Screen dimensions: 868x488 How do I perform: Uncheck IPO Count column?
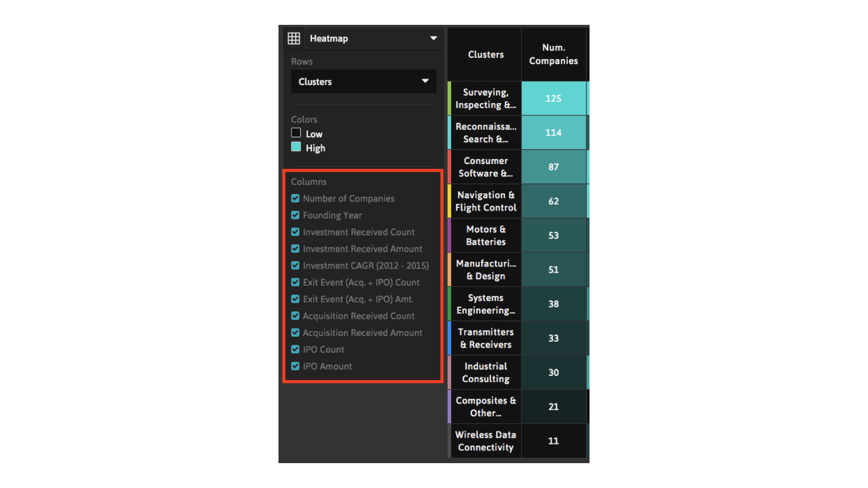point(295,349)
